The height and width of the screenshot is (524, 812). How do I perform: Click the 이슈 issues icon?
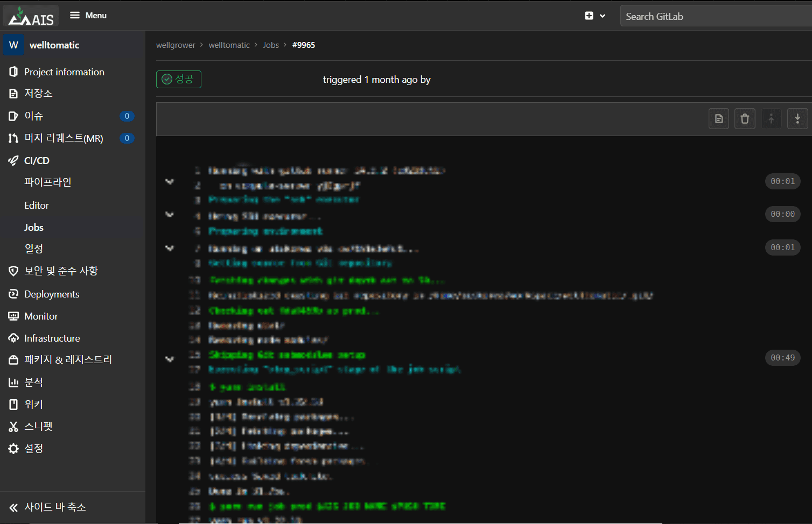click(13, 116)
